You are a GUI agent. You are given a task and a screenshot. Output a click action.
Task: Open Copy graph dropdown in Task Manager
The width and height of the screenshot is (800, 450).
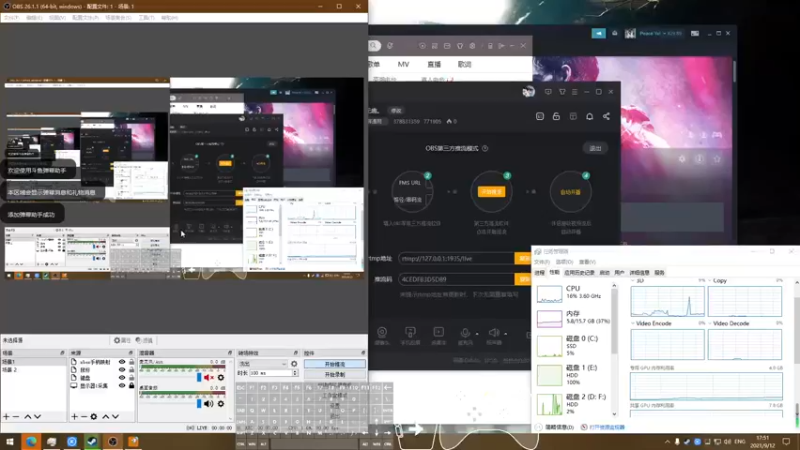point(710,281)
